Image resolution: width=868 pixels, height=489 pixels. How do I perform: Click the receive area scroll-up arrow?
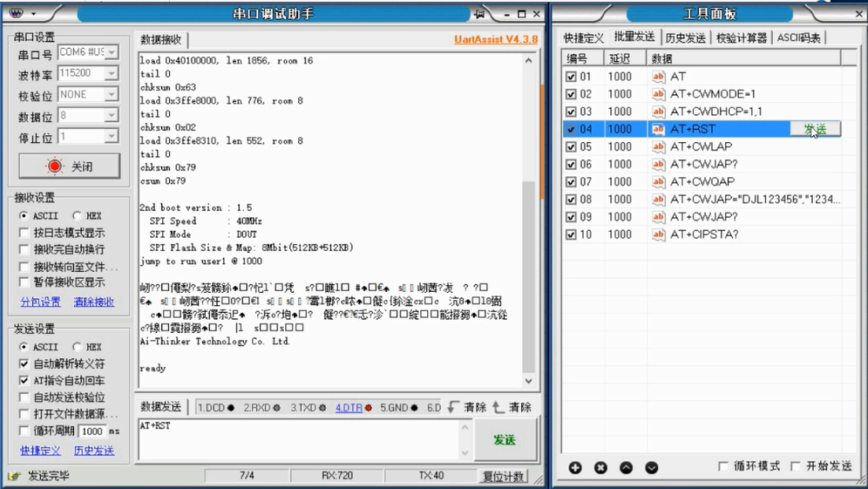click(528, 60)
